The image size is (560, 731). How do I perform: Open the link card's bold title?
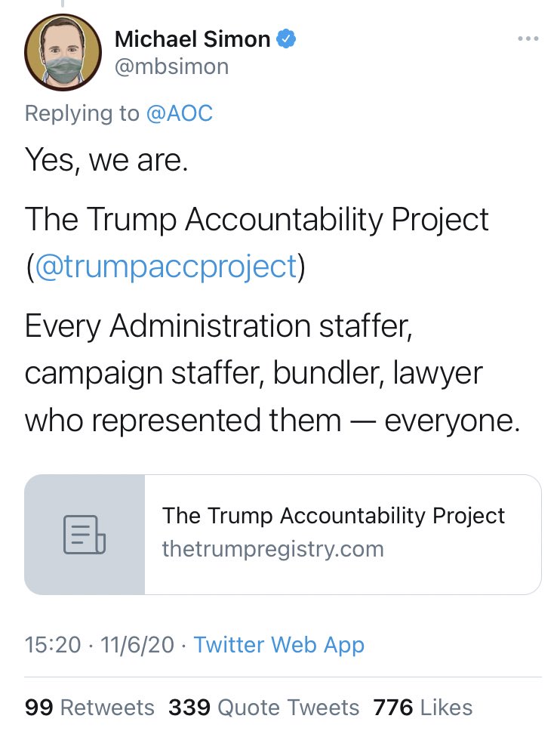click(334, 516)
